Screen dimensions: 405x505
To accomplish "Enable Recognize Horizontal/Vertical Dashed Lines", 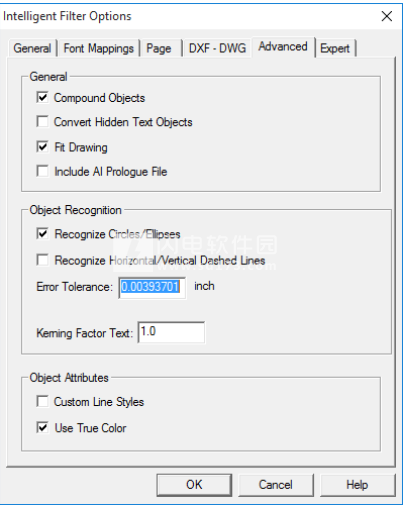I will click(x=42, y=260).
